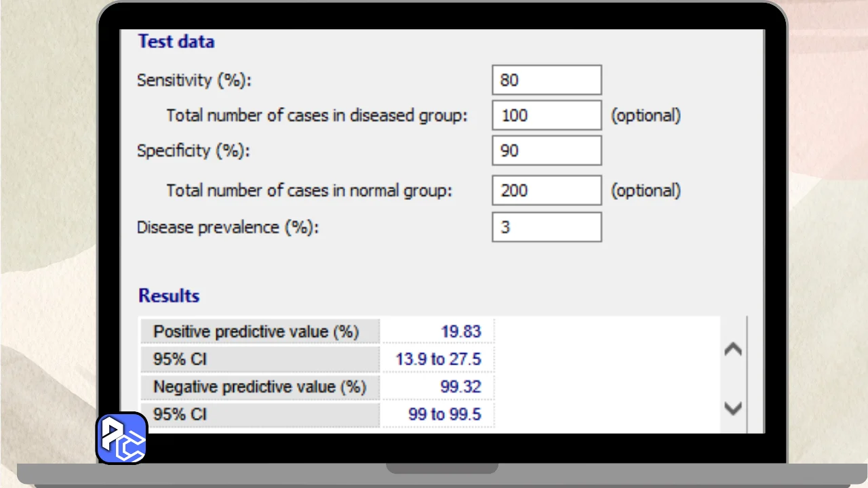Click the 99 to 99.5 confidence interval

coord(444,414)
